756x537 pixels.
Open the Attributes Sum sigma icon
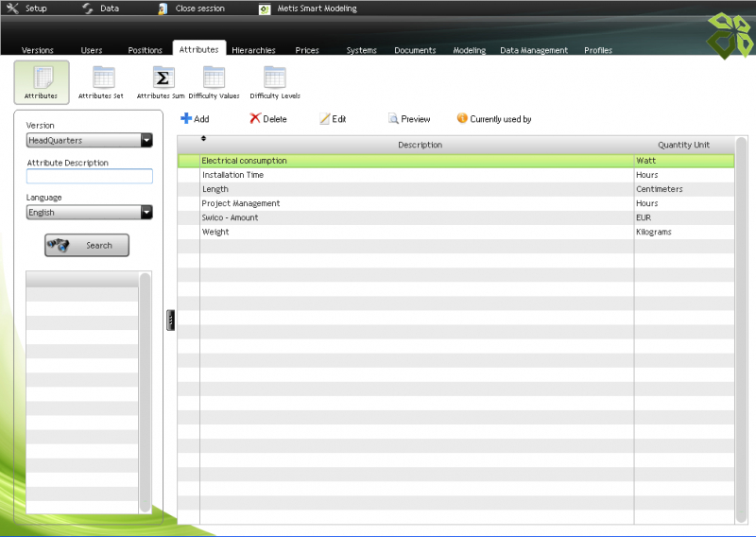click(163, 78)
